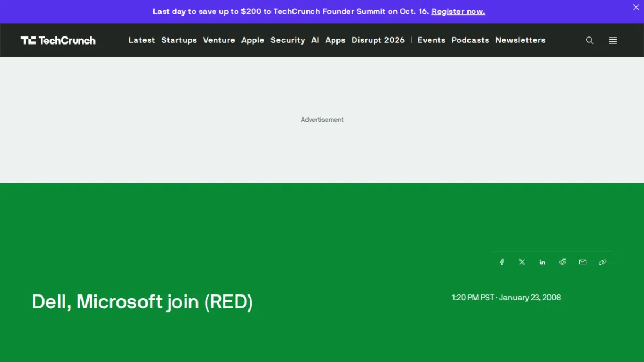This screenshot has height=362, width=644.
Task: Open Disrupt 2026 nav item
Action: 378,40
